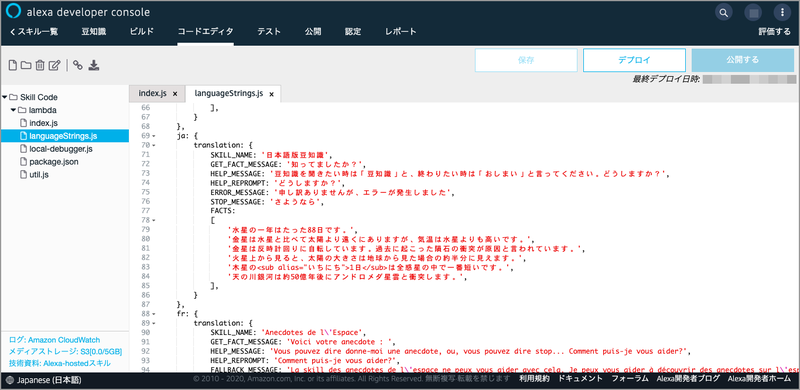The height and width of the screenshot is (390, 800).
Task: Click the STOP_MESSAGE line in editor
Action: point(267,201)
